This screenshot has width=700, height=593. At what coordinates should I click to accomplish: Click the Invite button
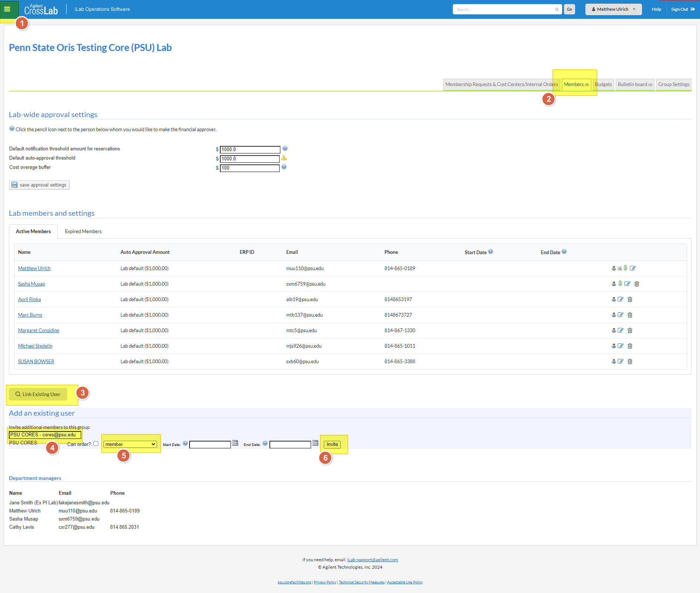click(332, 444)
